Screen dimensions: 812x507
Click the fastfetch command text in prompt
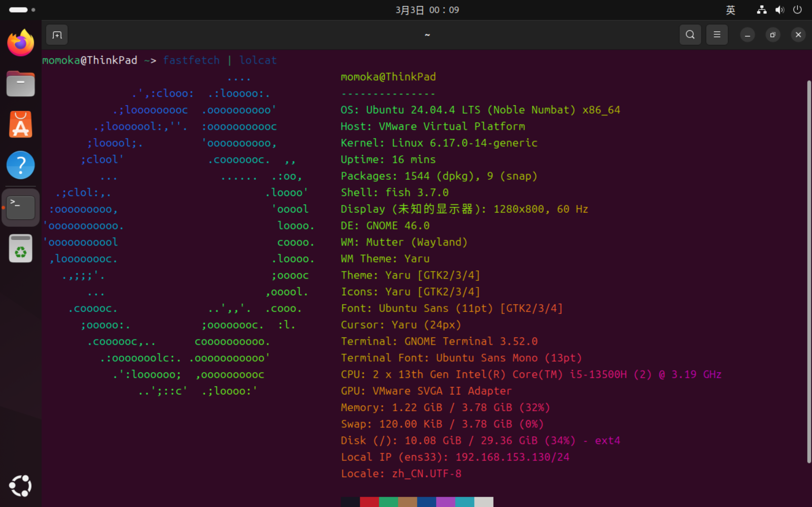(191, 60)
